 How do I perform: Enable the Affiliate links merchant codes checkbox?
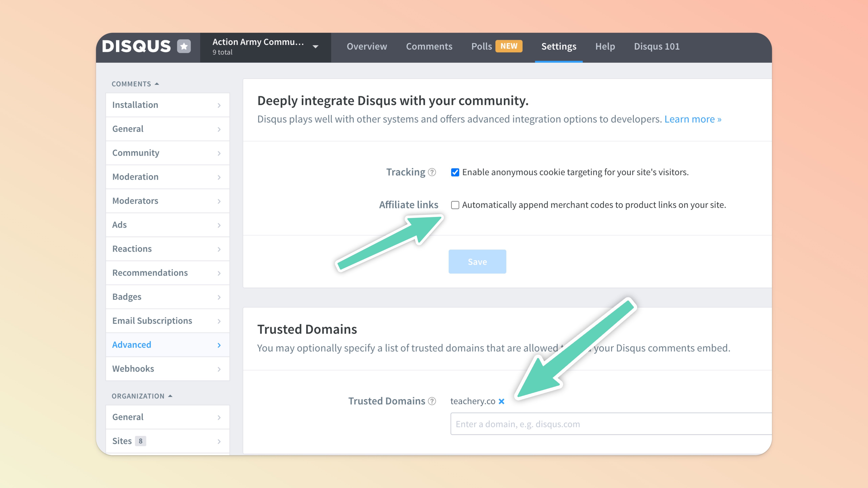click(x=455, y=205)
